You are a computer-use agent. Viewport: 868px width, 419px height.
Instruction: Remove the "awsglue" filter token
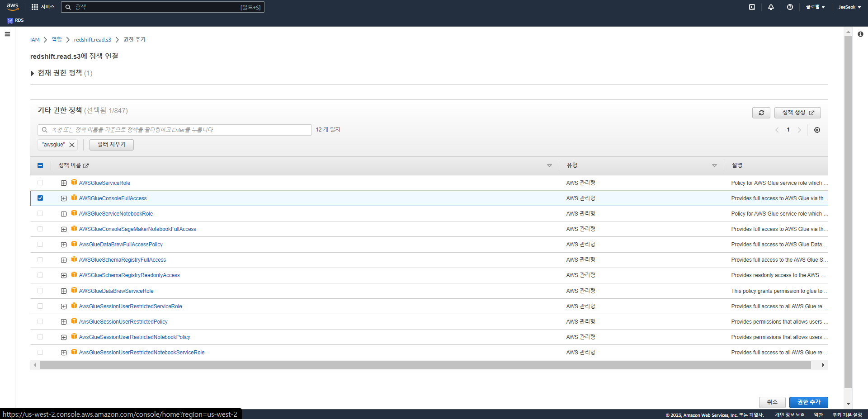tap(72, 145)
